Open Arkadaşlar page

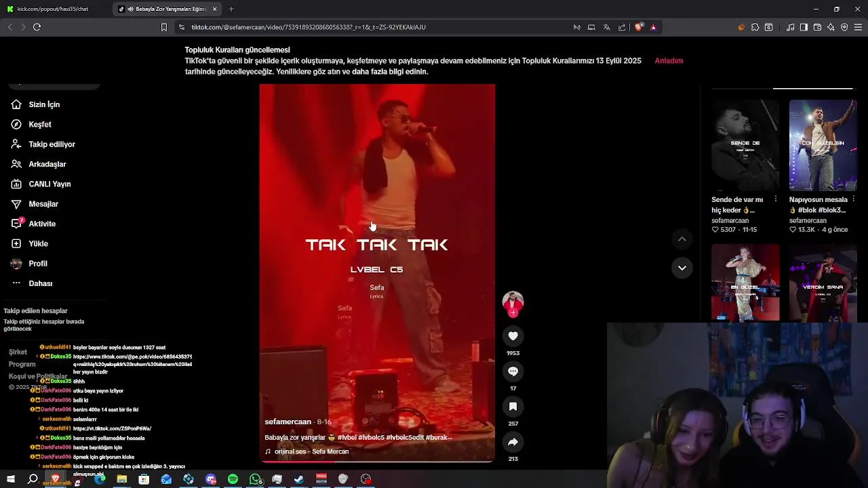point(47,164)
